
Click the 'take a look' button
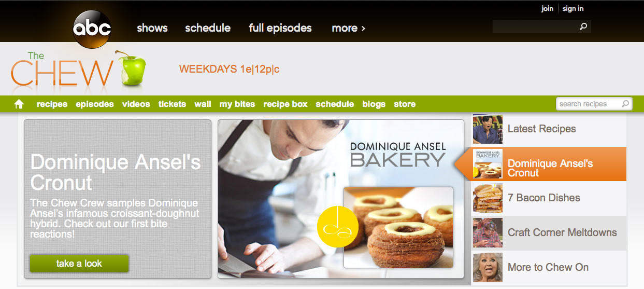[x=79, y=264]
